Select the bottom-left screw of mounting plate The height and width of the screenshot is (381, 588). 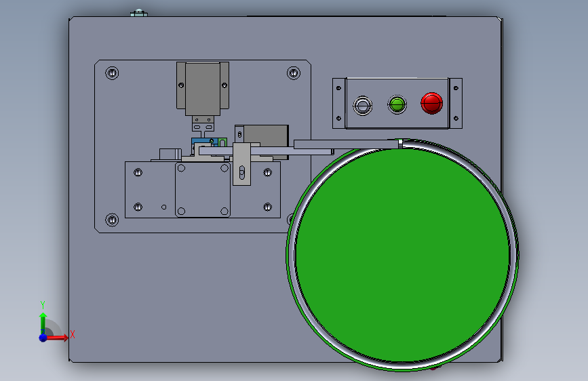click(112, 220)
